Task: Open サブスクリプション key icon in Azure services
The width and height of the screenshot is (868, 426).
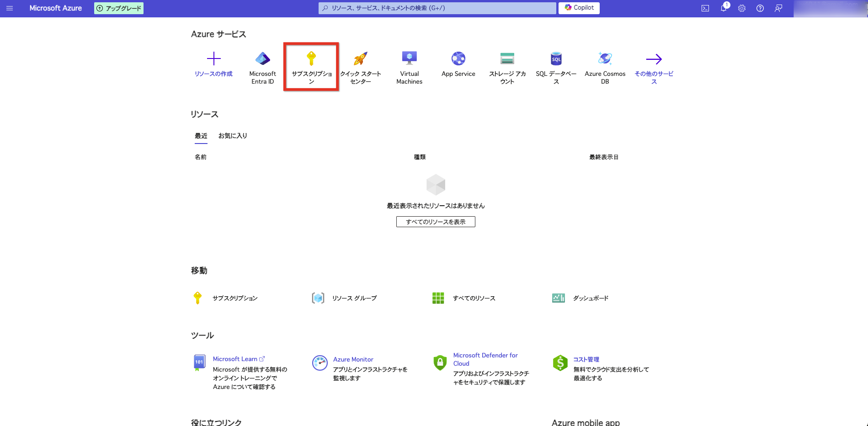Action: [x=311, y=59]
